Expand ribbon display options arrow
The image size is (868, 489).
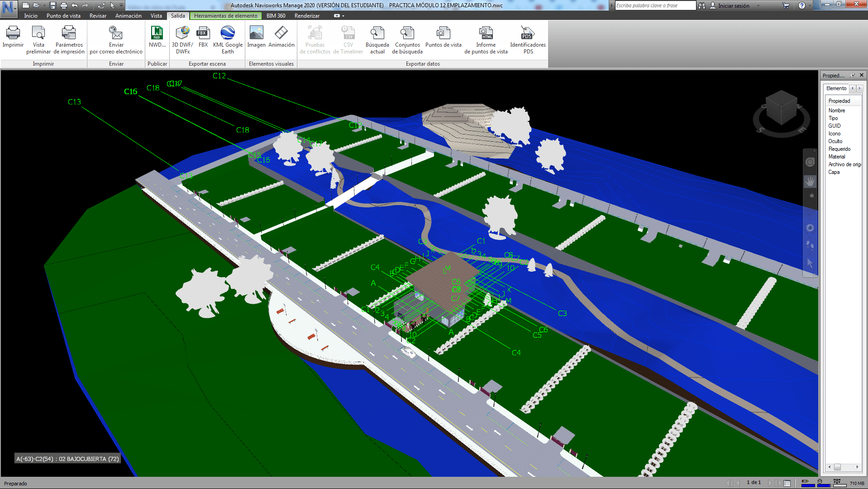tap(343, 16)
